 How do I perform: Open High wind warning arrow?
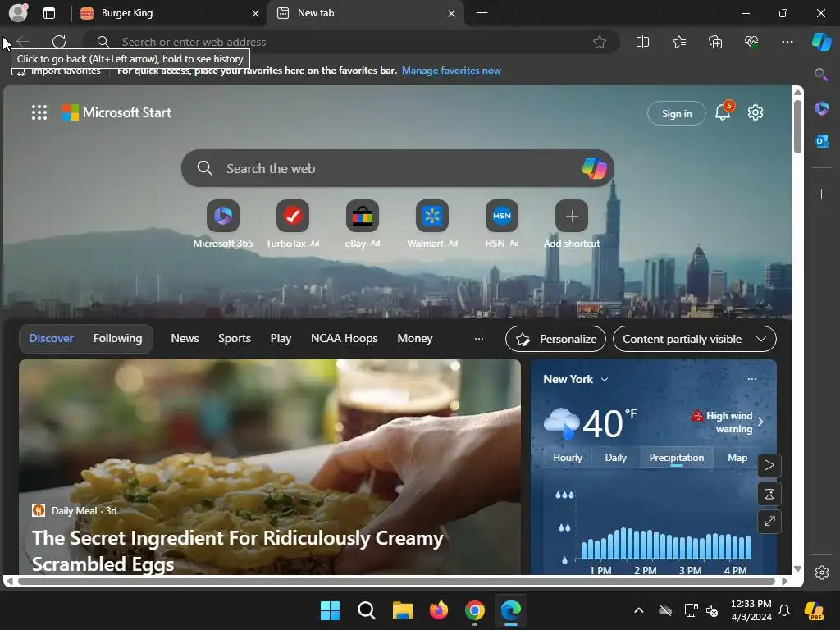pyautogui.click(x=760, y=422)
